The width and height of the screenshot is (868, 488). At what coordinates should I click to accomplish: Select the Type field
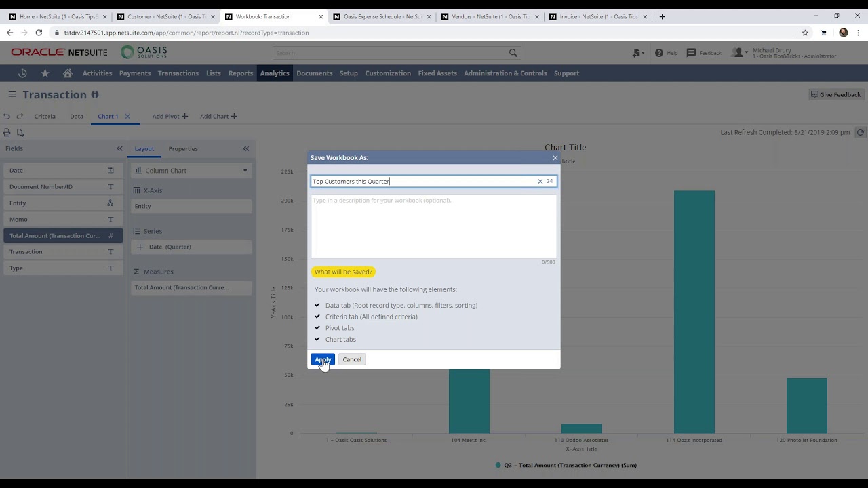click(x=62, y=268)
